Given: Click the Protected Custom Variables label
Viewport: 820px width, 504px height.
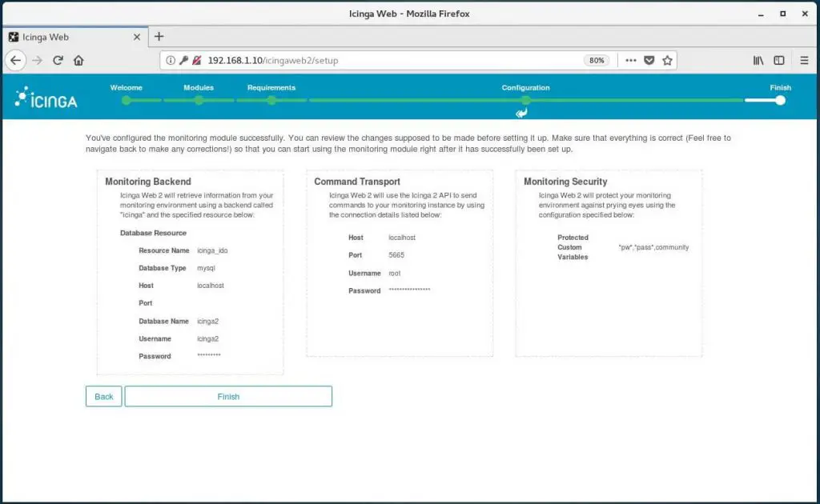Looking at the screenshot, I should pos(573,247).
